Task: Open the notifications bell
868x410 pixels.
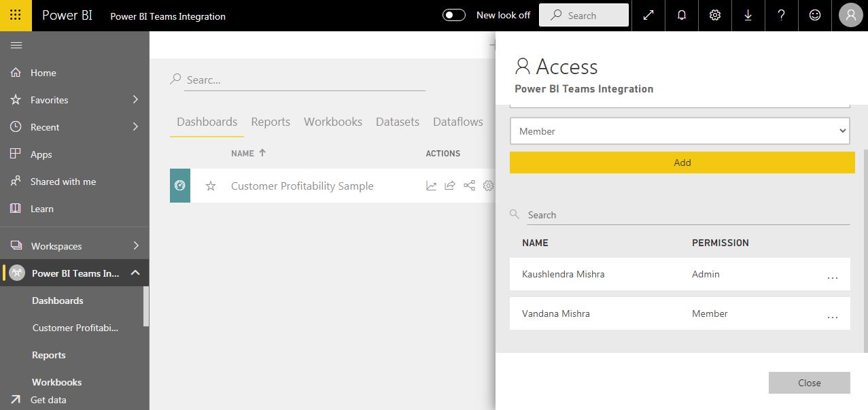Action: (681, 15)
